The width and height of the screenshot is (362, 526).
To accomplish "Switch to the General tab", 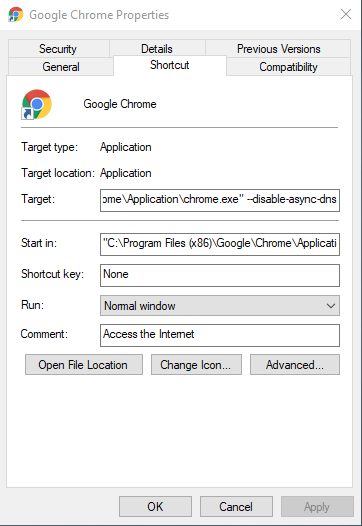I will pos(61,67).
